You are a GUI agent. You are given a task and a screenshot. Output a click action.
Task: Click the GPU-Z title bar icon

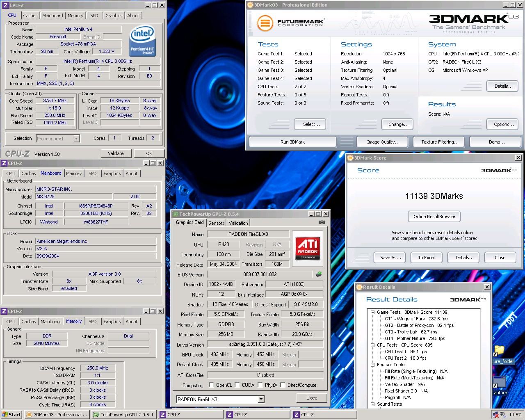(176, 214)
